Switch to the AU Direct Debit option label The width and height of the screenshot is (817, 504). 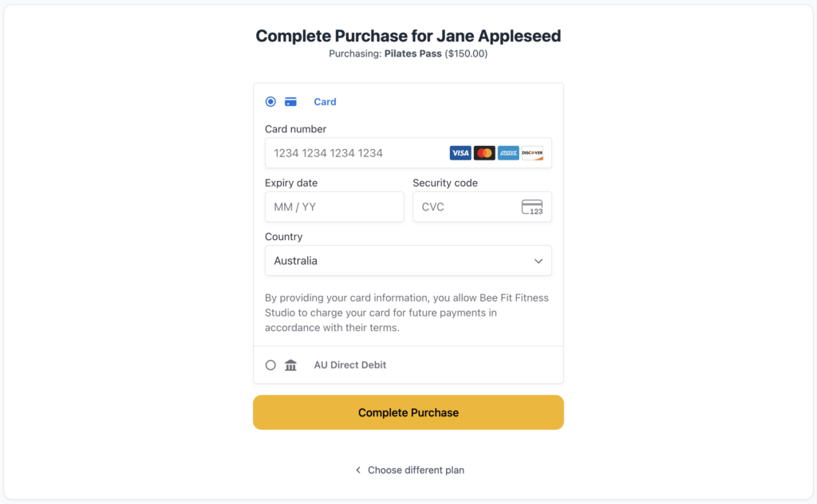point(349,365)
